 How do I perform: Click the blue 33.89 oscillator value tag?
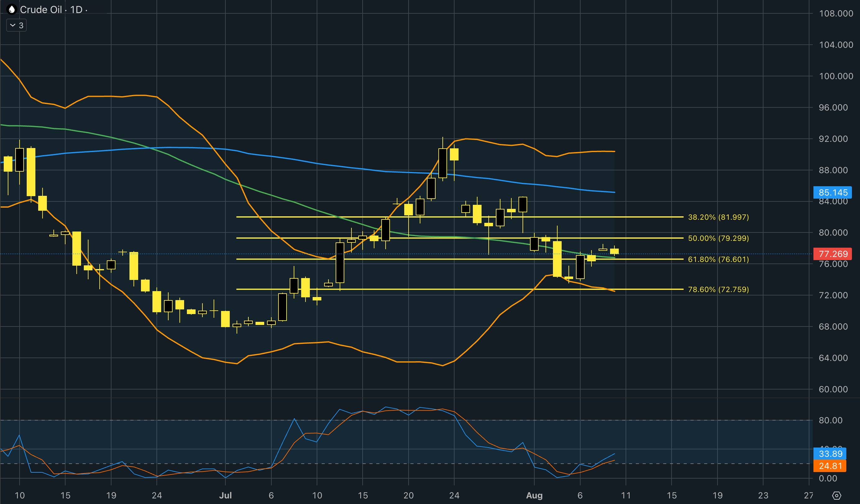[x=830, y=454]
